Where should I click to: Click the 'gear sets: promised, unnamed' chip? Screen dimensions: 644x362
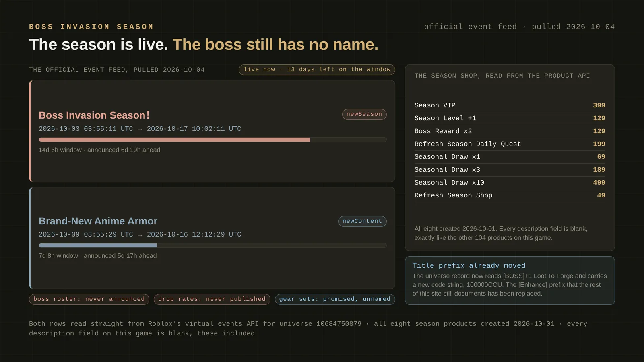click(x=335, y=299)
